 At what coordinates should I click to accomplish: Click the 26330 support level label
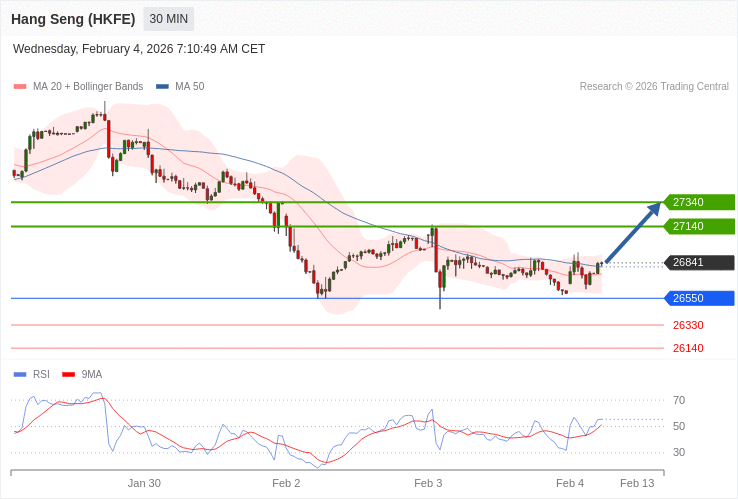pos(688,325)
